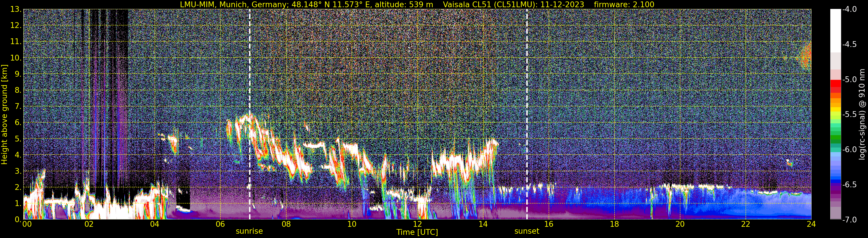Click the white top section of the colorbar
The height and width of the screenshot is (238, 868).
(835, 31)
